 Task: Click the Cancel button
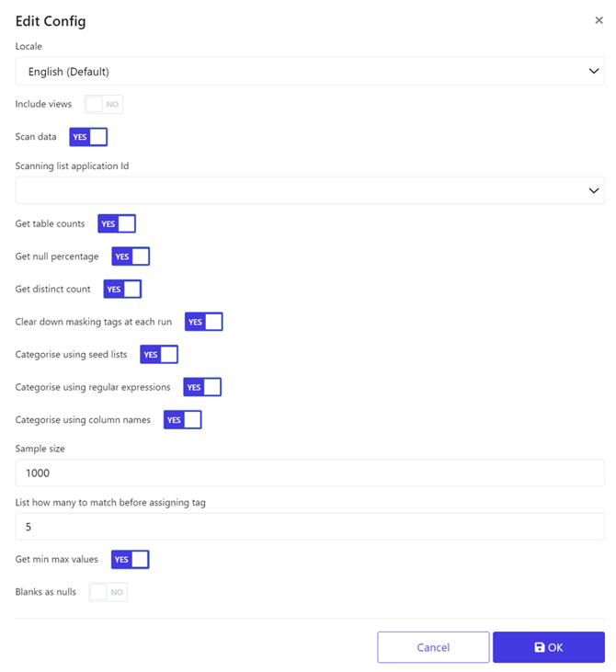pyautogui.click(x=433, y=647)
